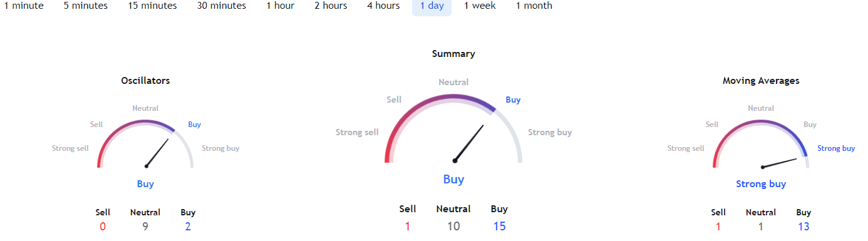Viewport: 868px width, 241px height.
Task: Switch to 5 minutes timeframe
Action: [x=85, y=6]
